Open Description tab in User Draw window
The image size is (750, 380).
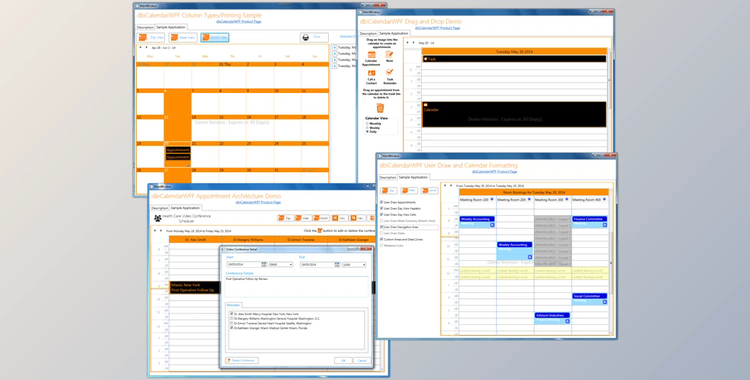point(388,178)
